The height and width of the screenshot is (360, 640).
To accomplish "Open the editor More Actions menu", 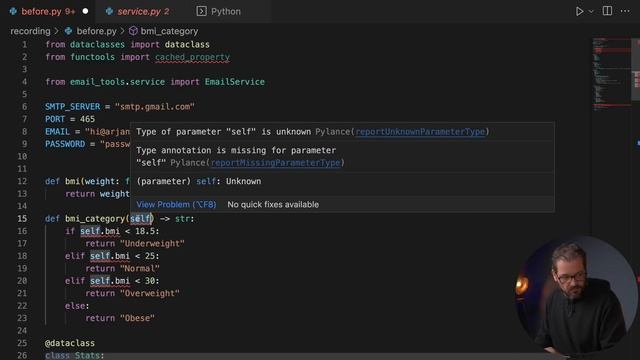I will tap(625, 11).
